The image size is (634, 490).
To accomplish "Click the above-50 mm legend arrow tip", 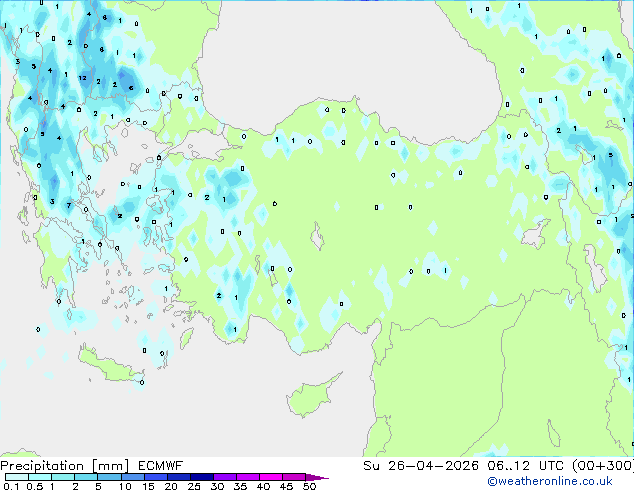I will (x=317, y=477).
